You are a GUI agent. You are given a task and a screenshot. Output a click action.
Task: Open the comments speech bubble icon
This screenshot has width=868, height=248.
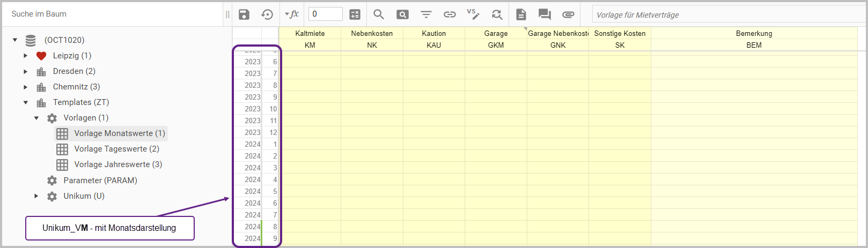[545, 14]
